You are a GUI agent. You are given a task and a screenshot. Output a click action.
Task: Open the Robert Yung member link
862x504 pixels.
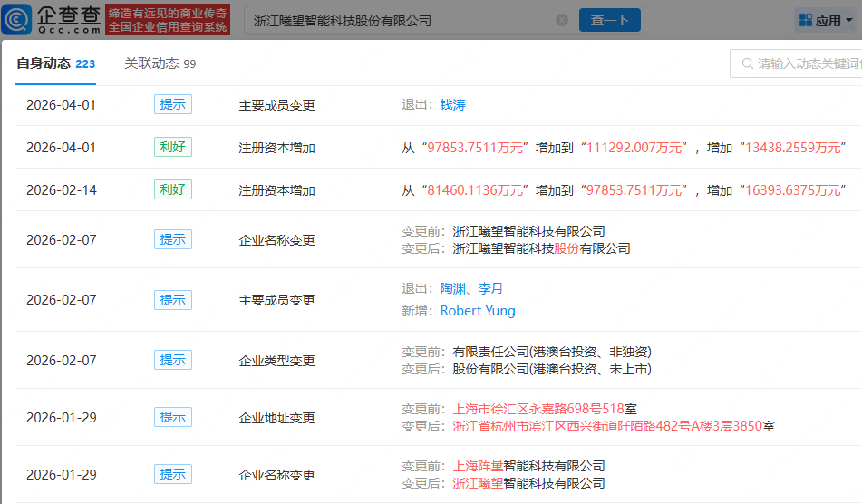click(477, 311)
